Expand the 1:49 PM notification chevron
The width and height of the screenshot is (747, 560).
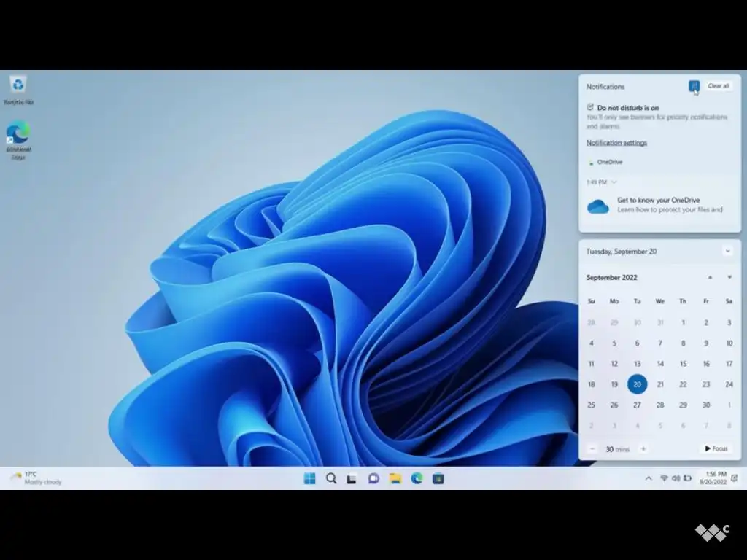tap(614, 182)
